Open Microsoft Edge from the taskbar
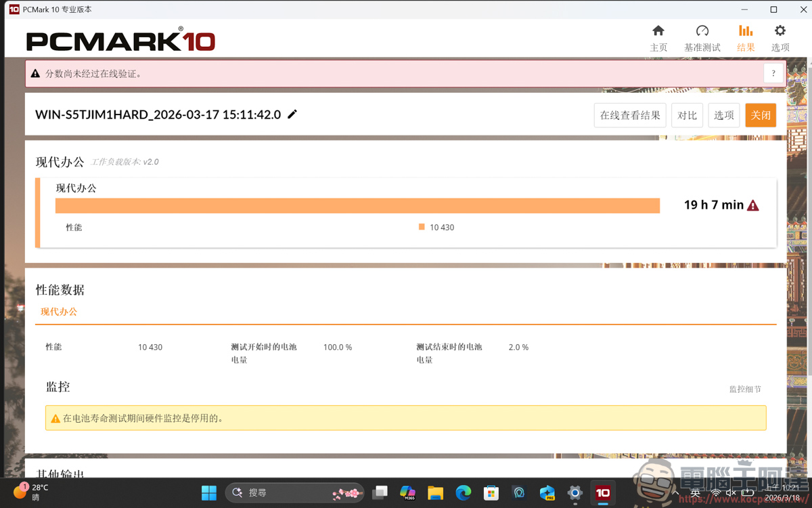The width and height of the screenshot is (812, 508). (x=464, y=492)
